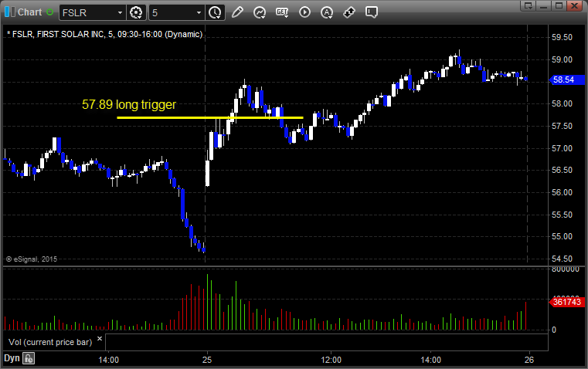Click the 26 date label on time axis
The width and height of the screenshot is (588, 369).
click(x=529, y=360)
